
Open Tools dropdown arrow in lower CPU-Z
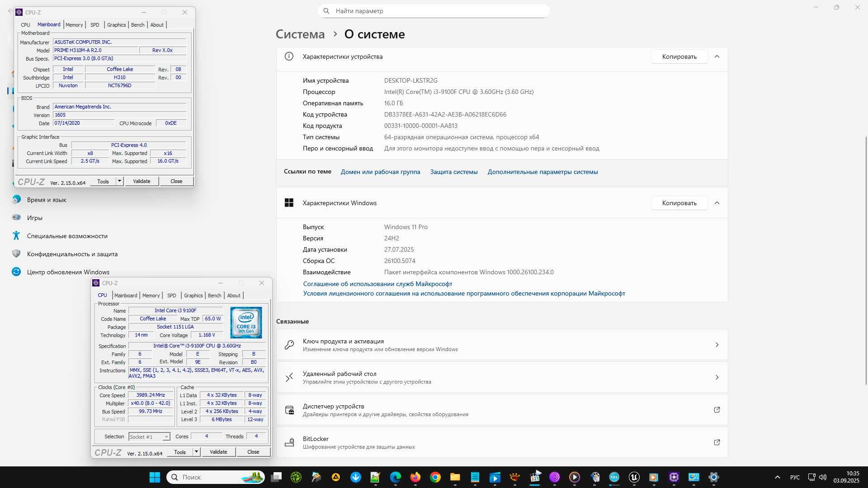point(196,452)
